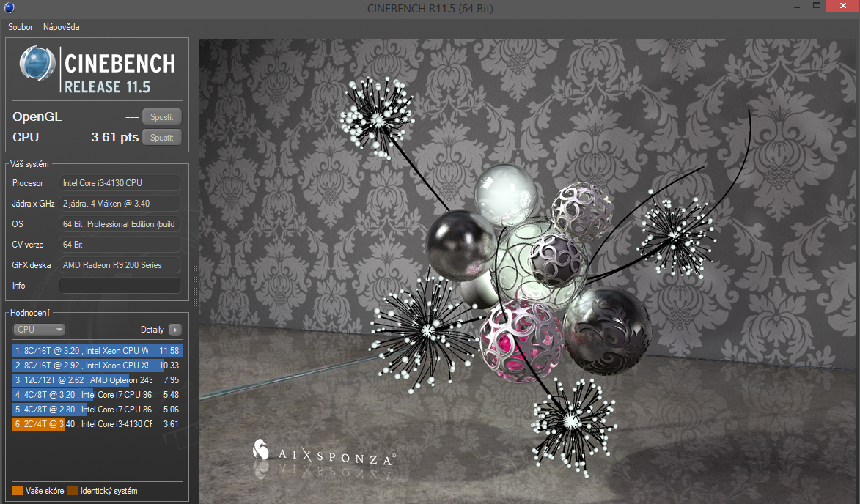
Task: Click the brown Identický systém legend swatch
Action: click(73, 491)
